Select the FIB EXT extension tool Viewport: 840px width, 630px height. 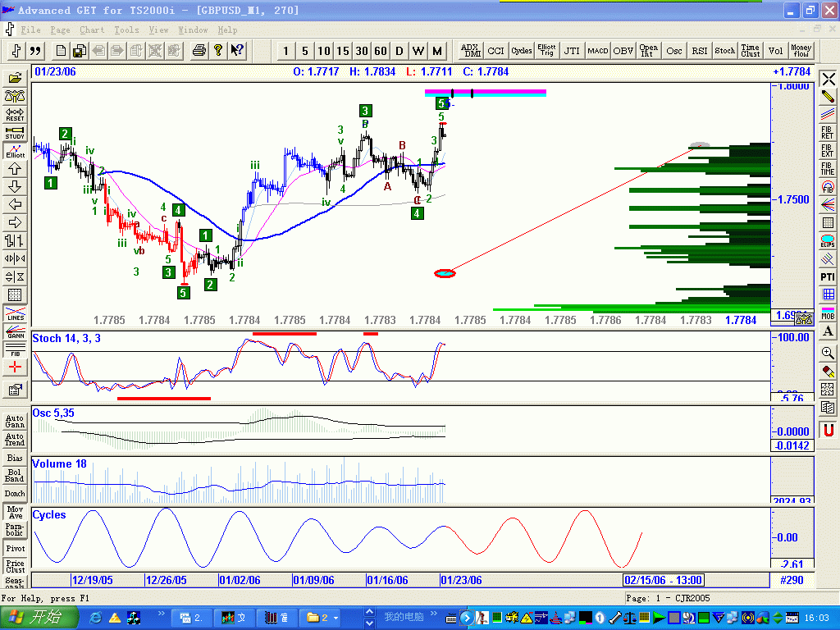pos(828,150)
